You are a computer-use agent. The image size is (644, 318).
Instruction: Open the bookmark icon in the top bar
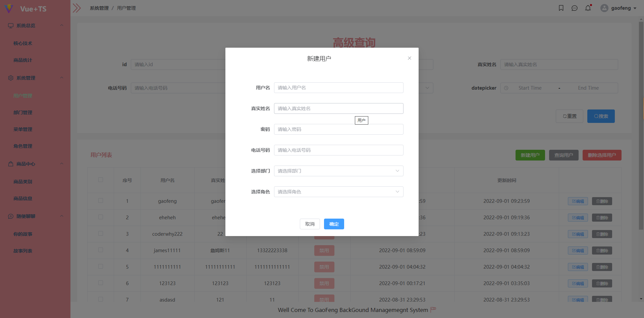[561, 8]
